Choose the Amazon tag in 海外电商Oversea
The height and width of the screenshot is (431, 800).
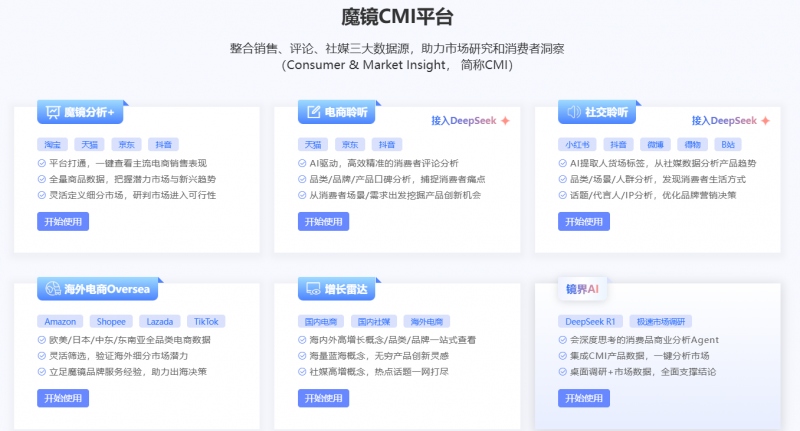59,321
